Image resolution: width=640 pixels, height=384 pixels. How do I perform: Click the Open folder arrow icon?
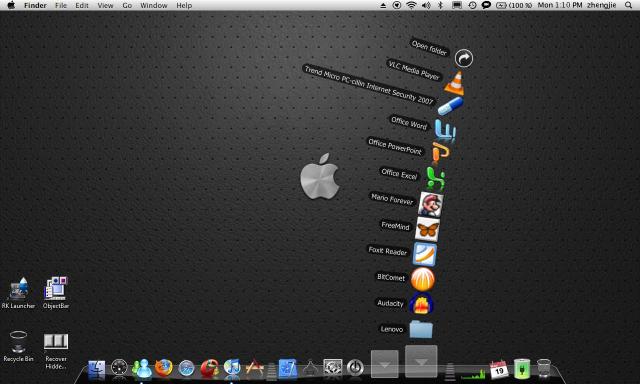click(464, 58)
